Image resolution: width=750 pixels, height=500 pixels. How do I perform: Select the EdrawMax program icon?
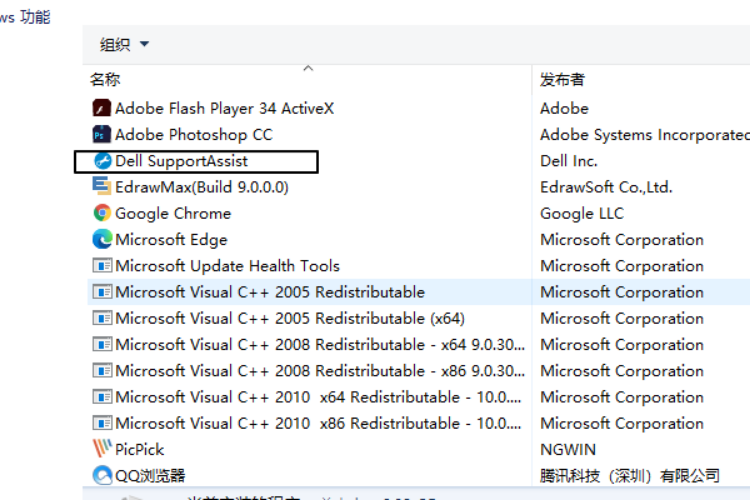[x=101, y=187]
